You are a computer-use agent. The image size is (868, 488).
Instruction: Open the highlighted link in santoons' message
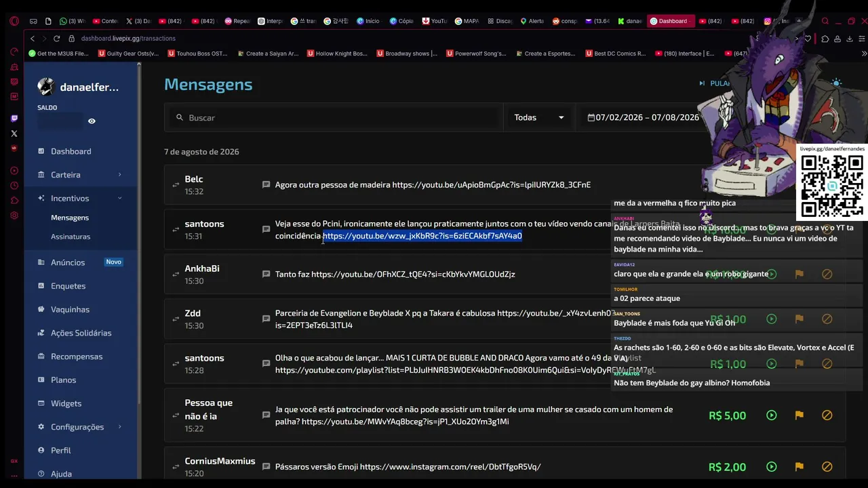click(422, 236)
